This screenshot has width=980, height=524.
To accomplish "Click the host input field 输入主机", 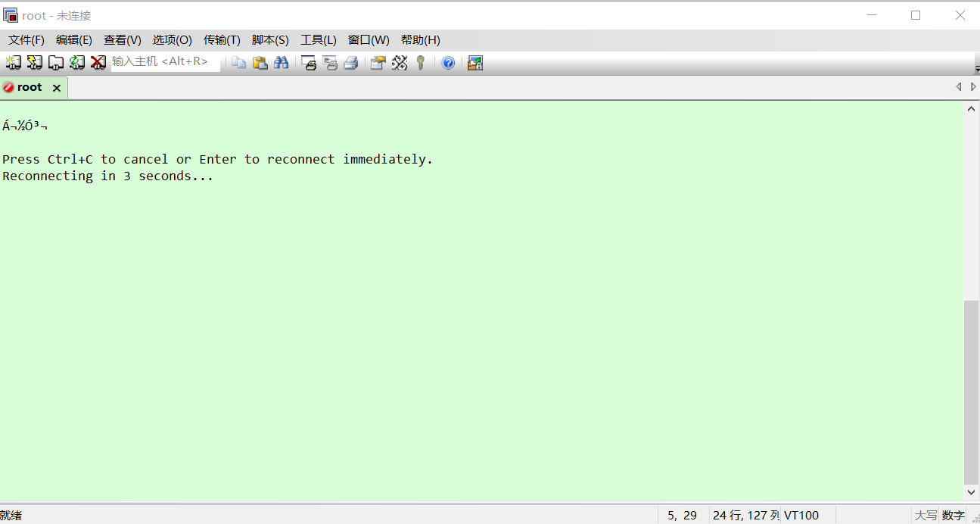I will pyautogui.click(x=165, y=62).
